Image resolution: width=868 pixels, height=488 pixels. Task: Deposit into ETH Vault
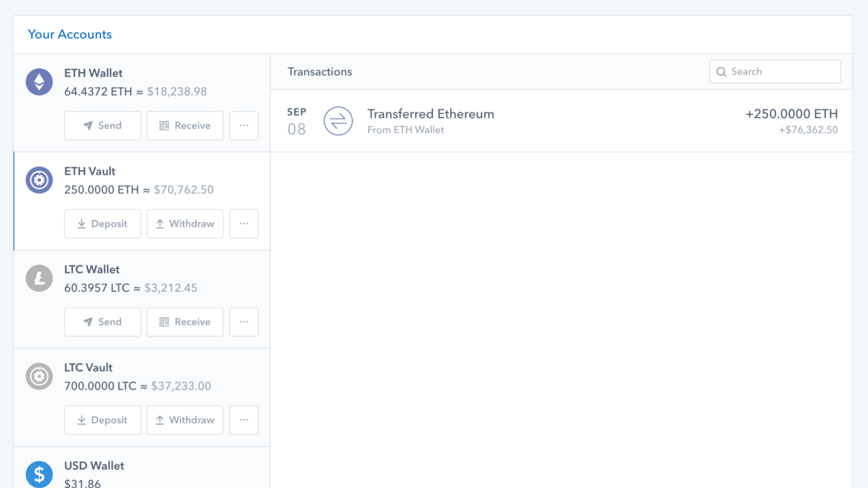[x=103, y=223]
